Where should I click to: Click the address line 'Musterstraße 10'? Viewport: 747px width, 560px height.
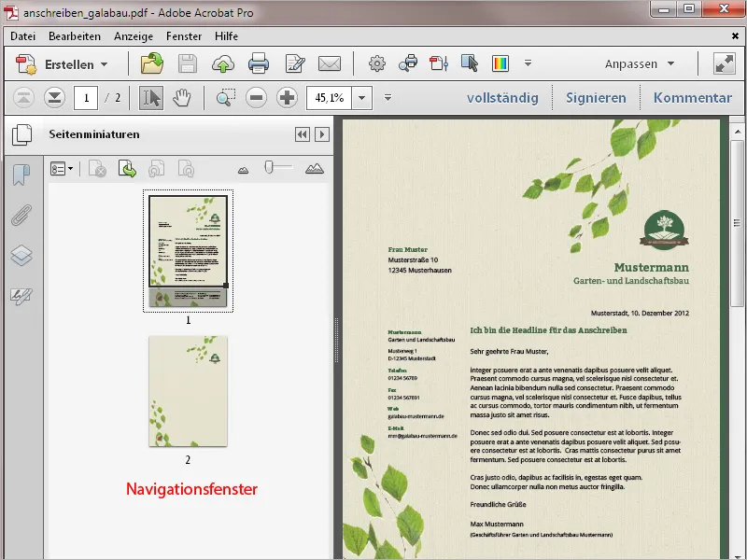(413, 260)
